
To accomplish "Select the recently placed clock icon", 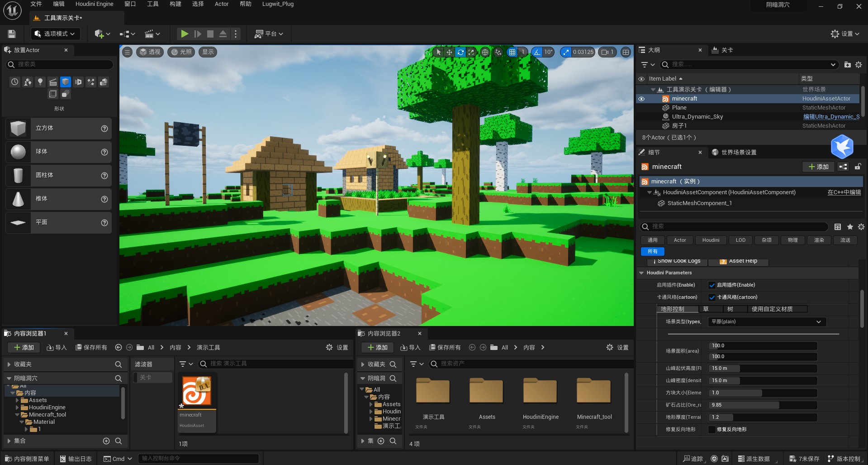I will click(15, 82).
